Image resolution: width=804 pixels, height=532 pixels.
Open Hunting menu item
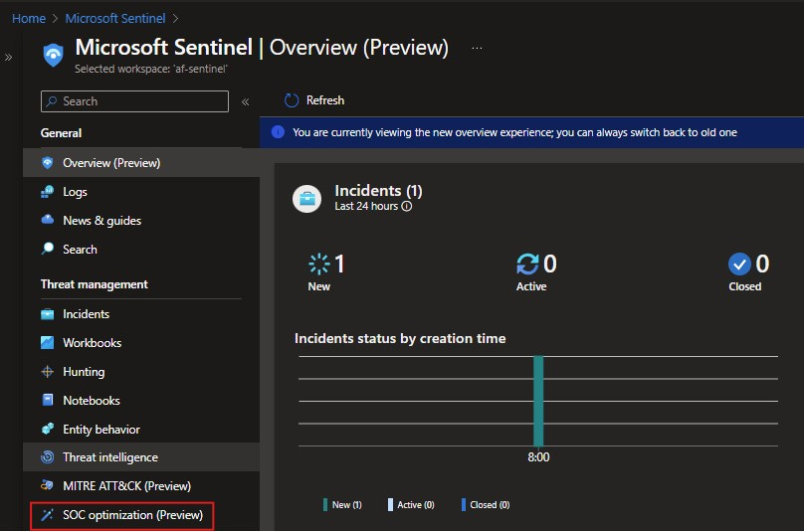[141, 372]
